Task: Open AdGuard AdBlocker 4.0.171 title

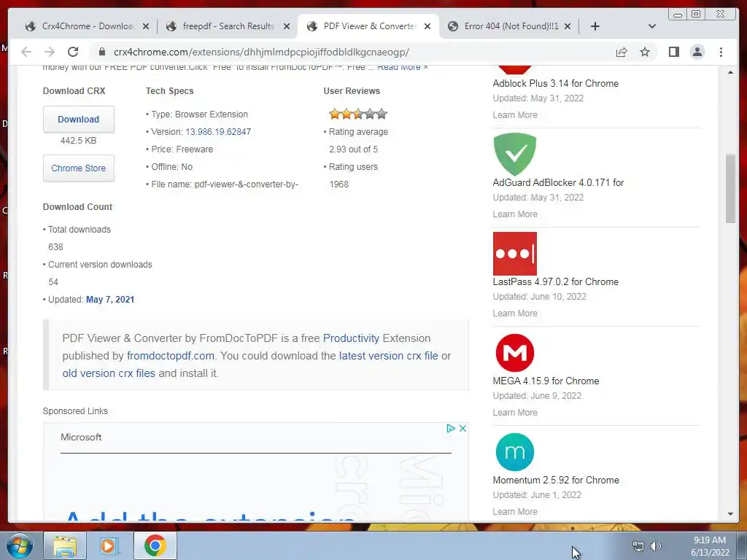Action: [558, 182]
